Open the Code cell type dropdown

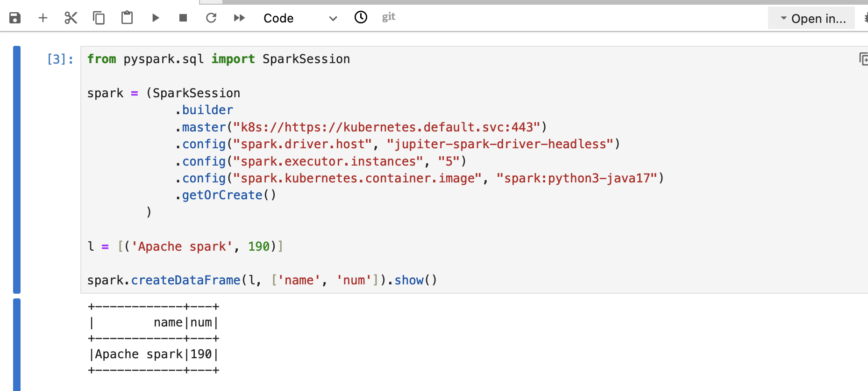point(300,18)
